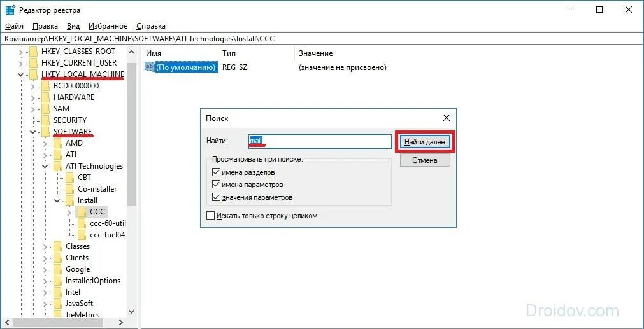This screenshot has width=644, height=329.
Task: Click the 'Отмена' button
Action: pos(425,160)
